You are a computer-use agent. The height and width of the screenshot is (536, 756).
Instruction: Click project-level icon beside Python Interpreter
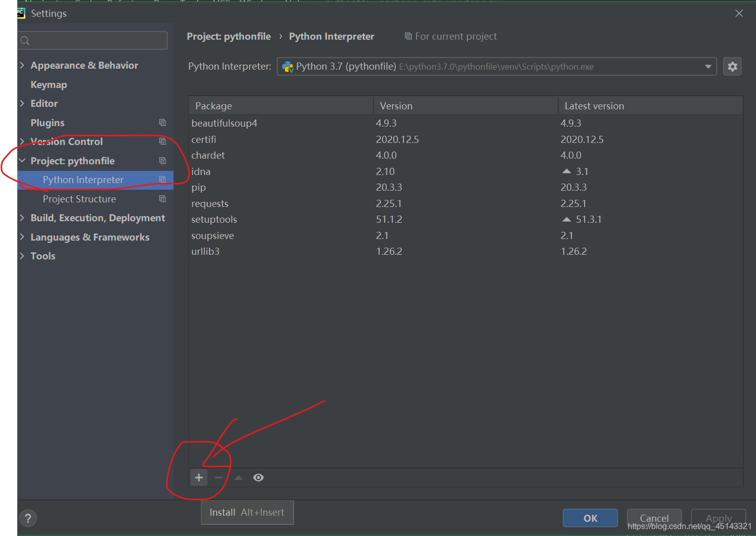[162, 180]
